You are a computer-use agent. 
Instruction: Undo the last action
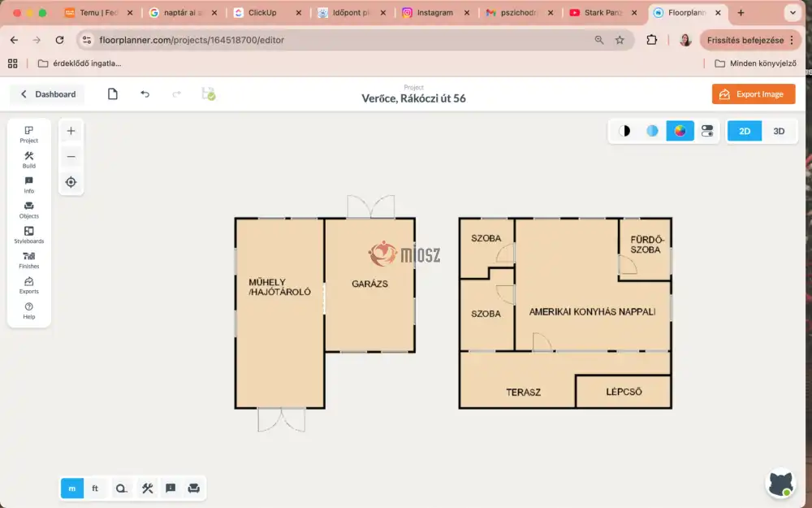(145, 93)
